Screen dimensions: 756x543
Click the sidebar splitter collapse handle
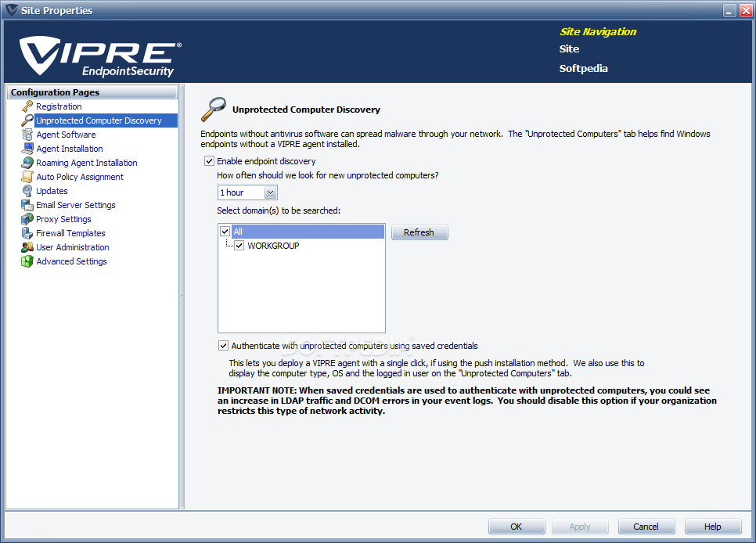pyautogui.click(x=182, y=296)
